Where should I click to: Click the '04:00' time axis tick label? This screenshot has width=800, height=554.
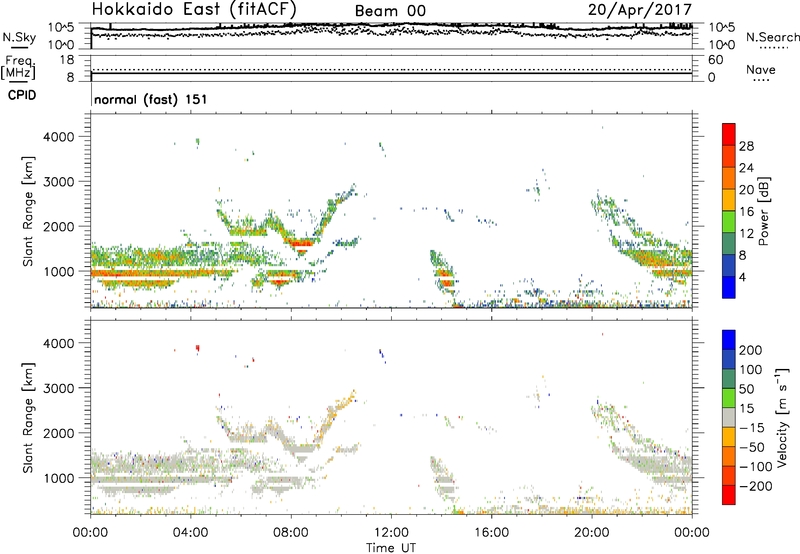tap(191, 533)
